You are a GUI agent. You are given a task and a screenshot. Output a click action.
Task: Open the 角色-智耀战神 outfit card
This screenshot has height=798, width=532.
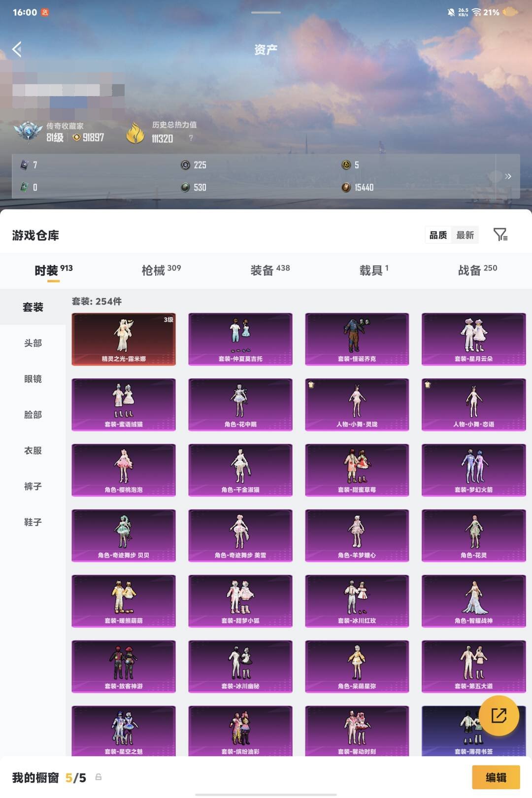click(474, 601)
